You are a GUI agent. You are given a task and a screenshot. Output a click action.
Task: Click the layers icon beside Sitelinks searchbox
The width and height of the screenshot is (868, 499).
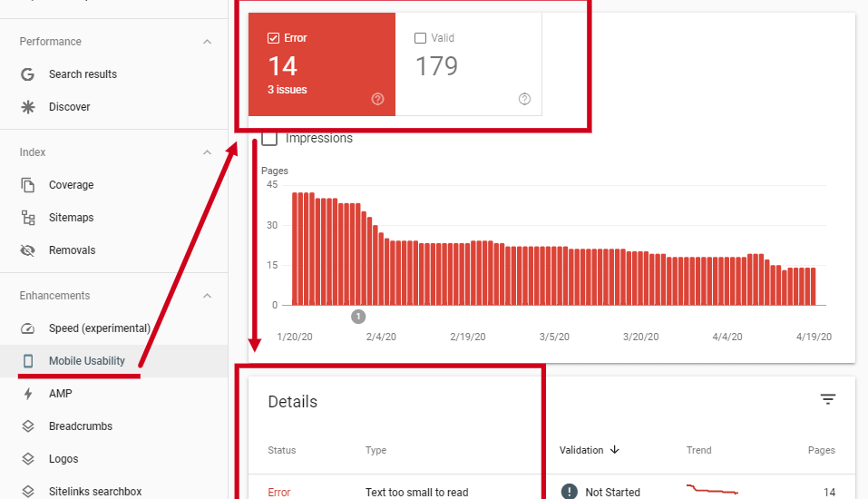tap(28, 491)
